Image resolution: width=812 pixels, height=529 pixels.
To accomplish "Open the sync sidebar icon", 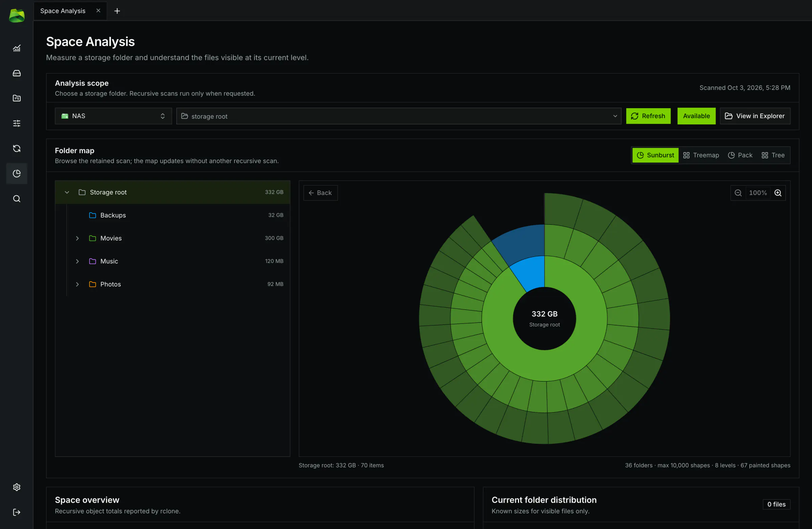I will coord(16,148).
